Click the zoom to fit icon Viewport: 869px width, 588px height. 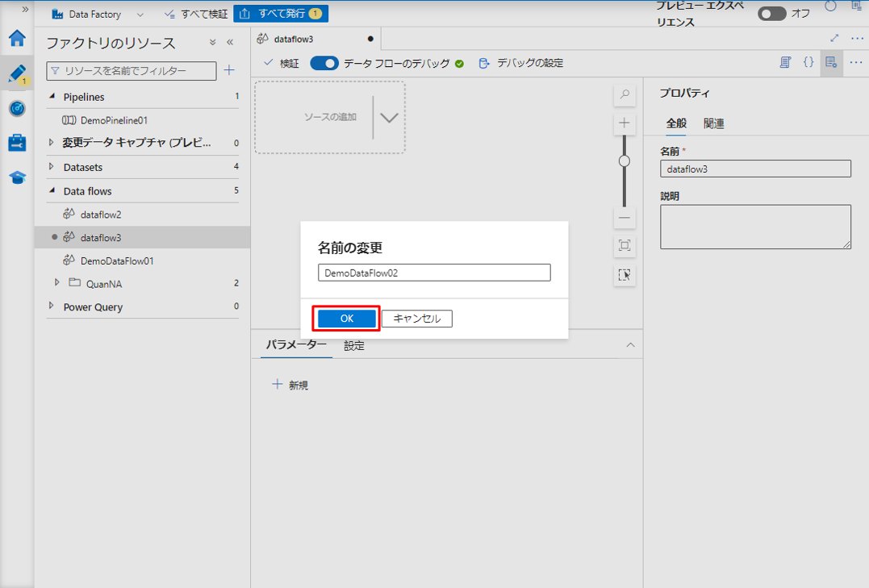625,245
